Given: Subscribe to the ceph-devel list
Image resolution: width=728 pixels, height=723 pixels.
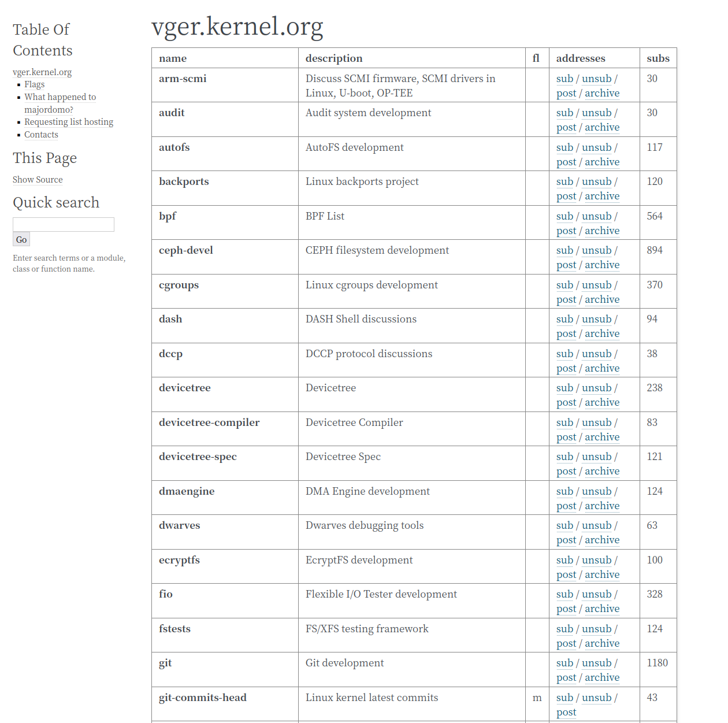Looking at the screenshot, I should pos(564,250).
